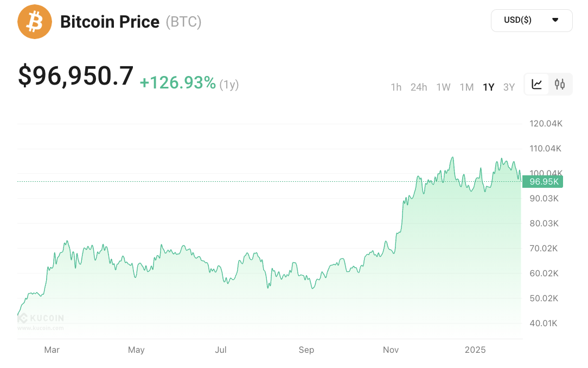This screenshot has height=368, width=588.
Task: Click the Mar label on the time axis
Action: point(52,350)
